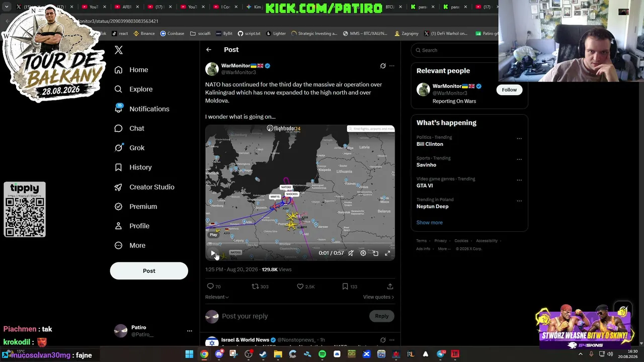Open Lighter bookmark

pyautogui.click(x=276, y=34)
